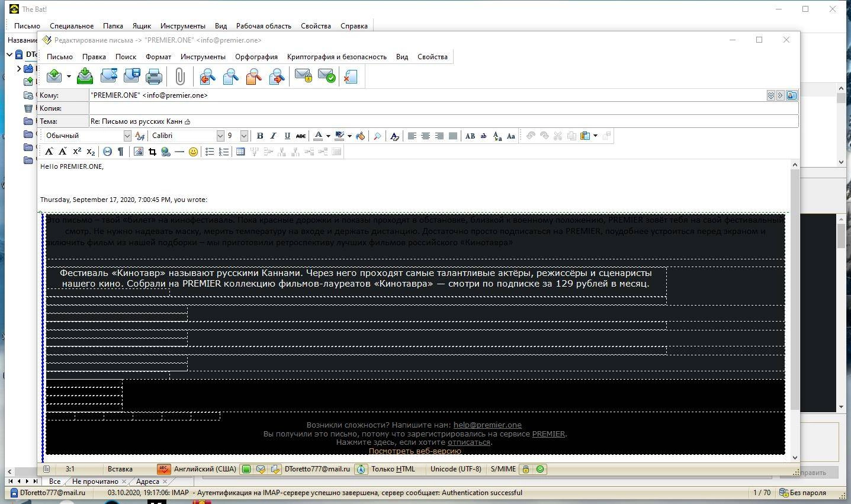
Task: Open the Правка menu
Action: coord(94,57)
